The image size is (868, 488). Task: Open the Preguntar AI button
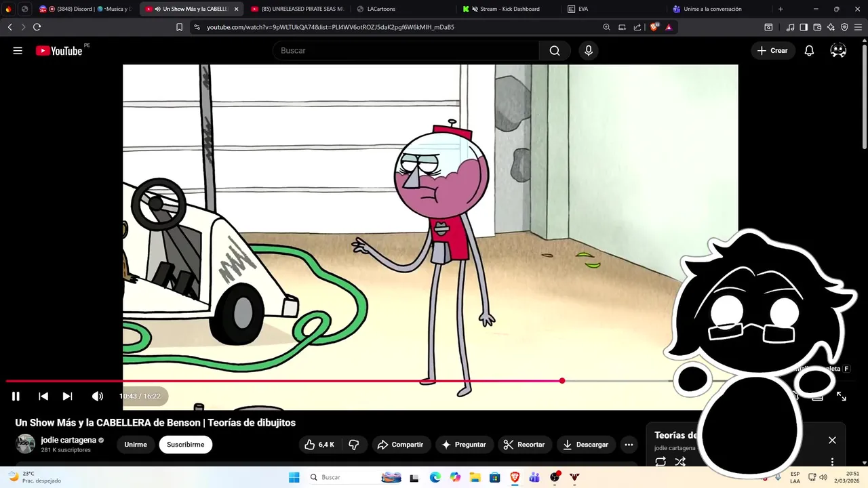tap(464, 445)
